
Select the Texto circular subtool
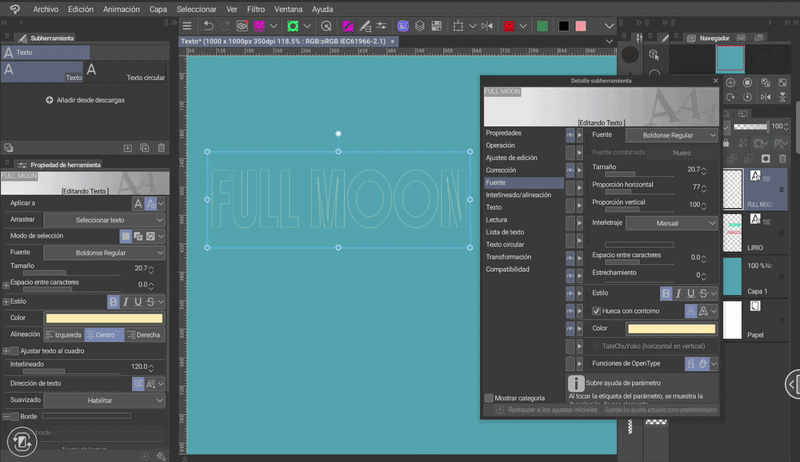127,71
